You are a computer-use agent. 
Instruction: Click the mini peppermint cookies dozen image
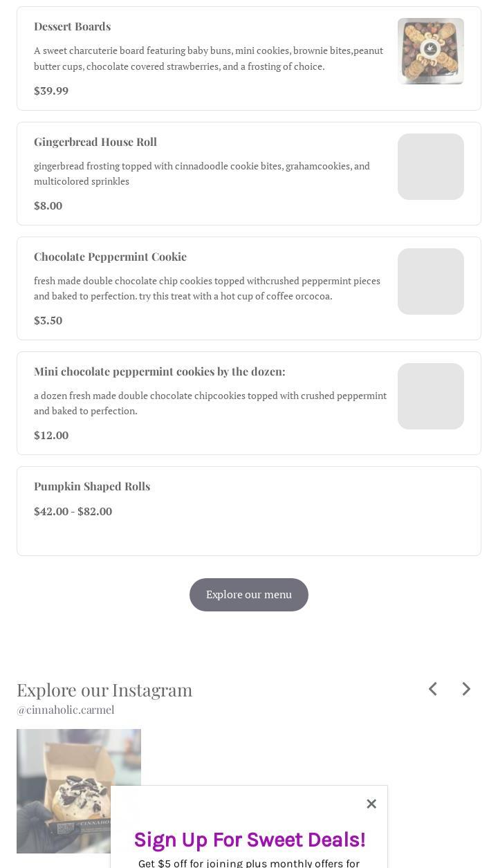[x=431, y=396]
